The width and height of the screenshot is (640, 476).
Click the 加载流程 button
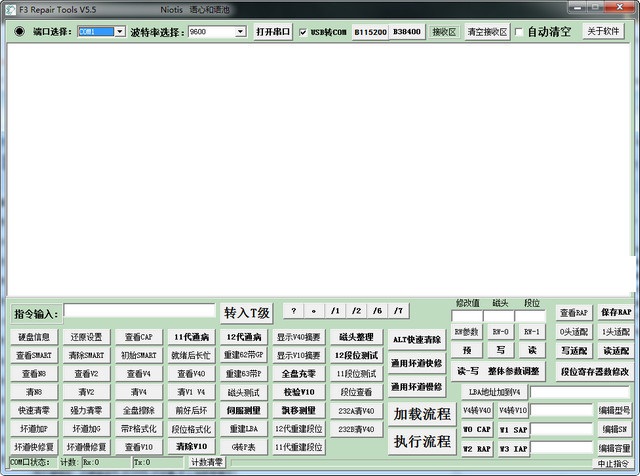pos(422,414)
